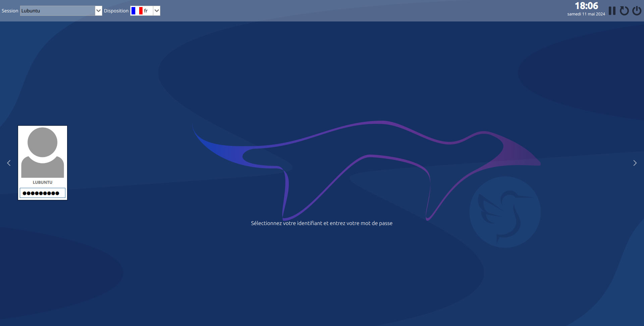Focus the password input field
This screenshot has width=644, height=326.
(43, 193)
